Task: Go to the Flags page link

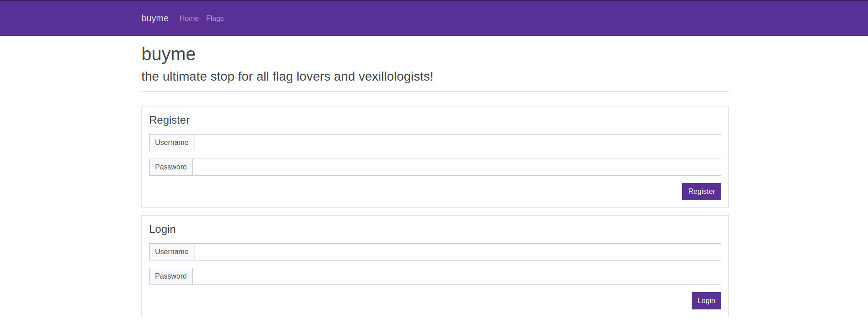Action: point(215,19)
